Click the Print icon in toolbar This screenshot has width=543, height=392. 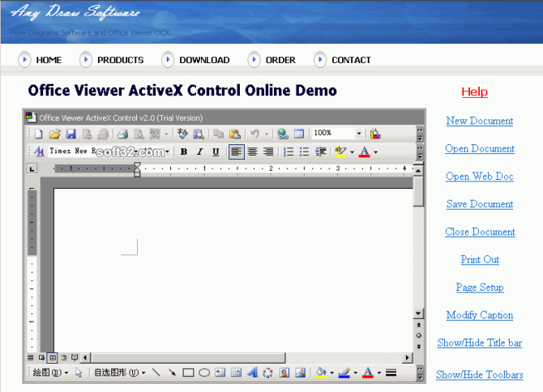point(122,134)
